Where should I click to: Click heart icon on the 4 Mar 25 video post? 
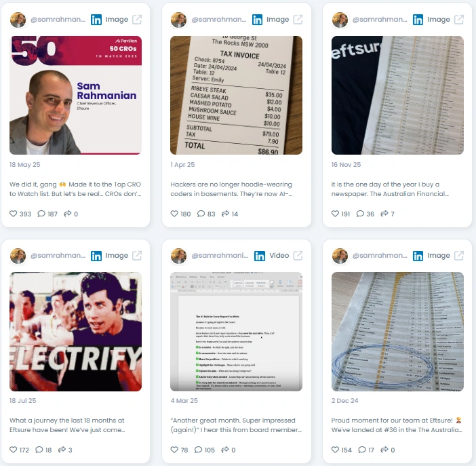click(174, 450)
